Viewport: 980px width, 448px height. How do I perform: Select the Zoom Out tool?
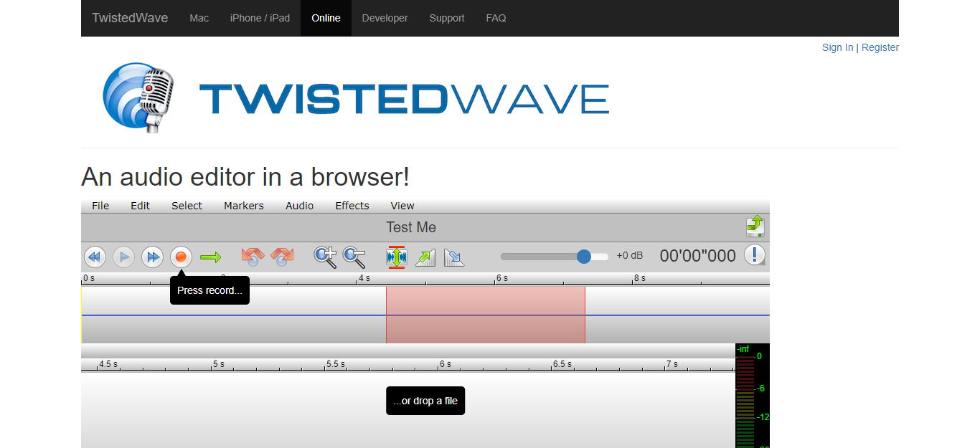pyautogui.click(x=354, y=257)
